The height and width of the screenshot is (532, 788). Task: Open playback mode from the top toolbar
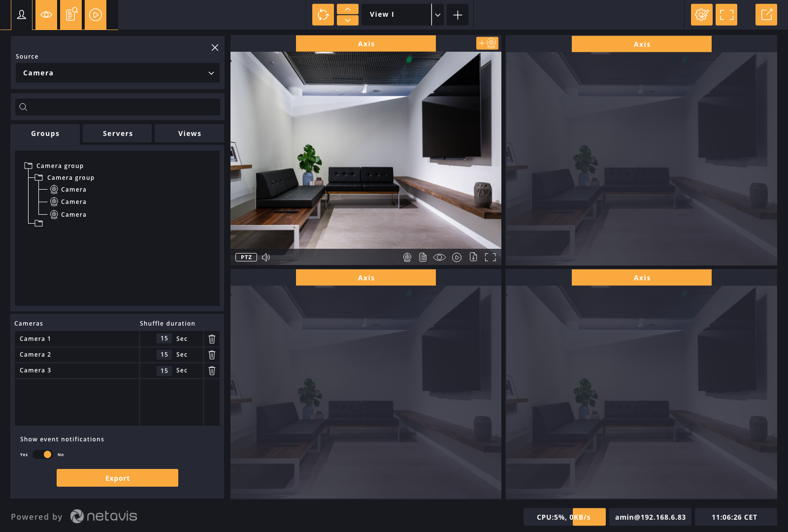pyautogui.click(x=95, y=15)
